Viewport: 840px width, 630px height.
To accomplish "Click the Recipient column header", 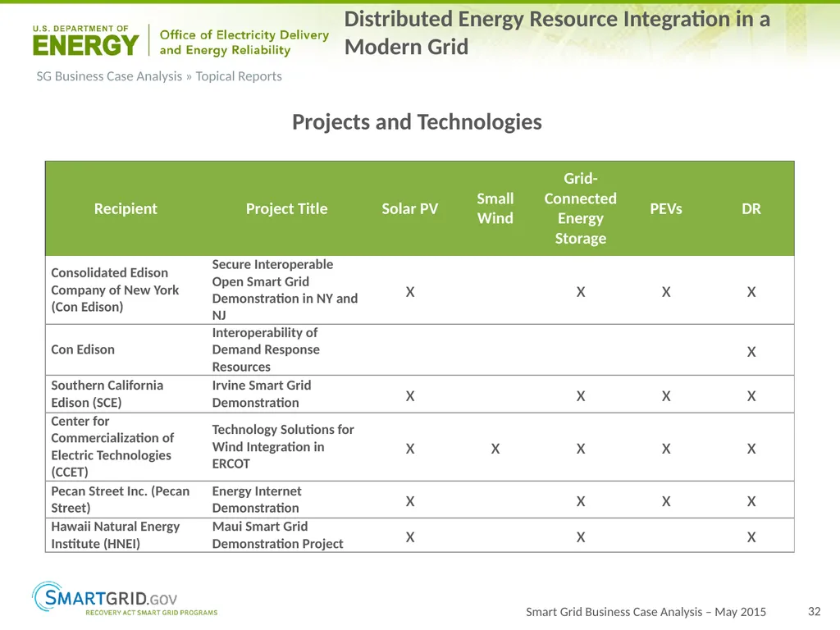I will (x=126, y=208).
